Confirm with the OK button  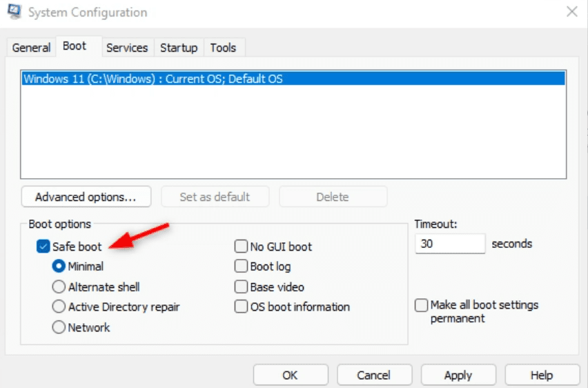tap(291, 375)
